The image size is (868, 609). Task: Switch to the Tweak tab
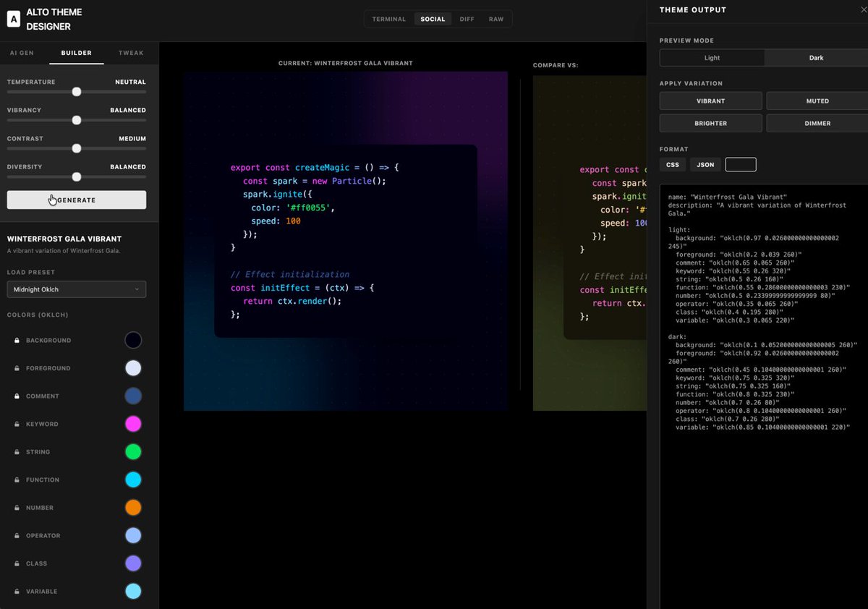click(132, 53)
